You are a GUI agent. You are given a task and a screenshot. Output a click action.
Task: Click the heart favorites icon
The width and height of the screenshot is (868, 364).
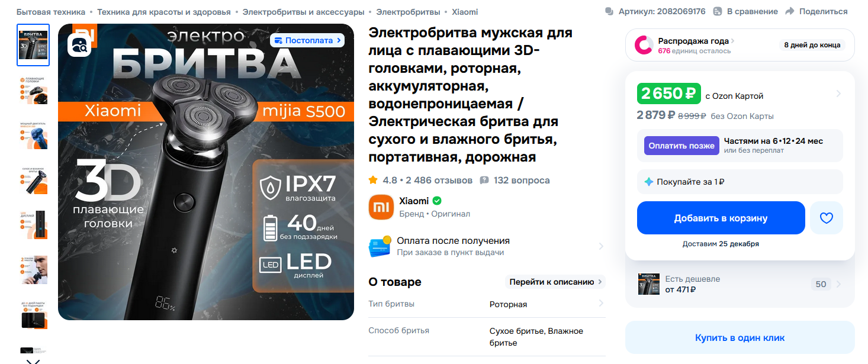826,218
